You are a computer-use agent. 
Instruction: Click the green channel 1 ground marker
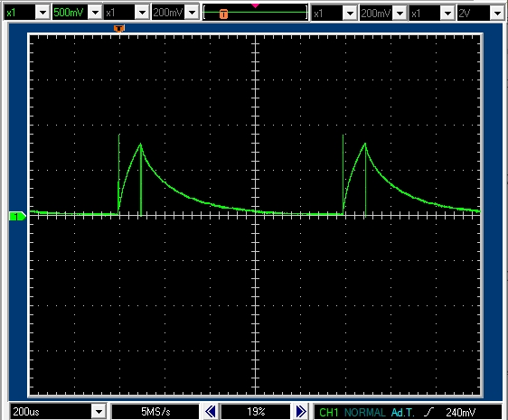17,216
